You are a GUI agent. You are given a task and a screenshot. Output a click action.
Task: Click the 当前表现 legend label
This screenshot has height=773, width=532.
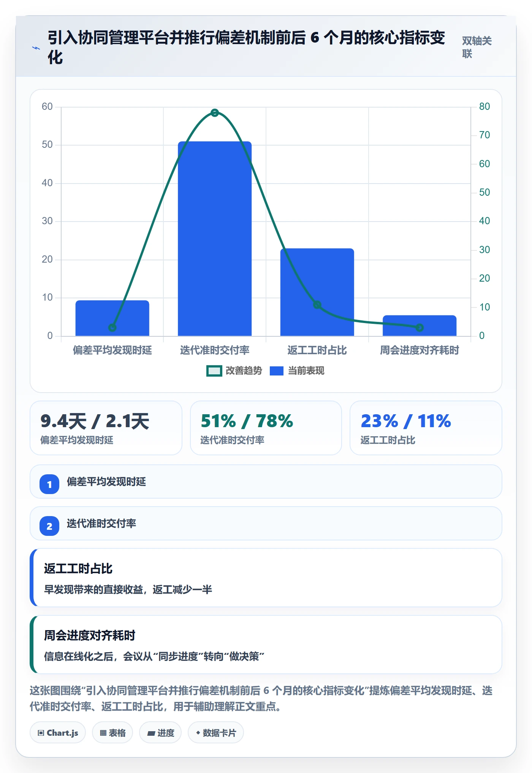[306, 371]
